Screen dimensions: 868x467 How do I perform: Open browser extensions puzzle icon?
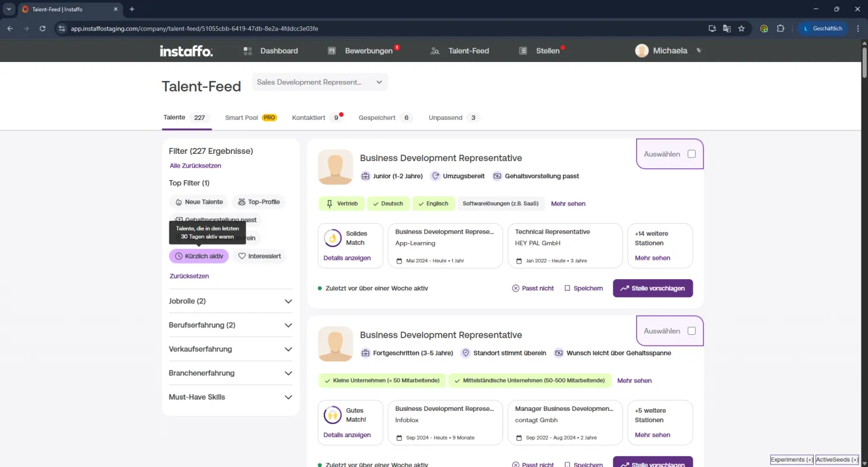(780, 28)
